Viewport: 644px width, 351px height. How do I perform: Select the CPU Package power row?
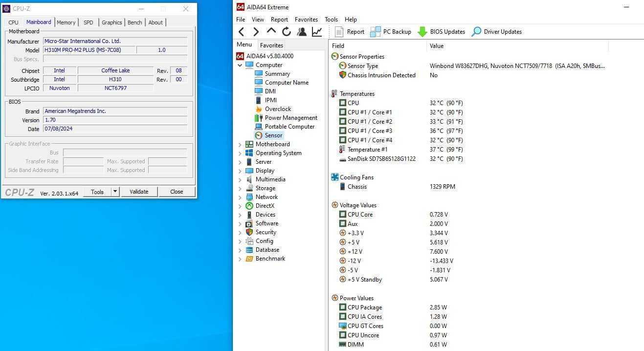pos(469,307)
